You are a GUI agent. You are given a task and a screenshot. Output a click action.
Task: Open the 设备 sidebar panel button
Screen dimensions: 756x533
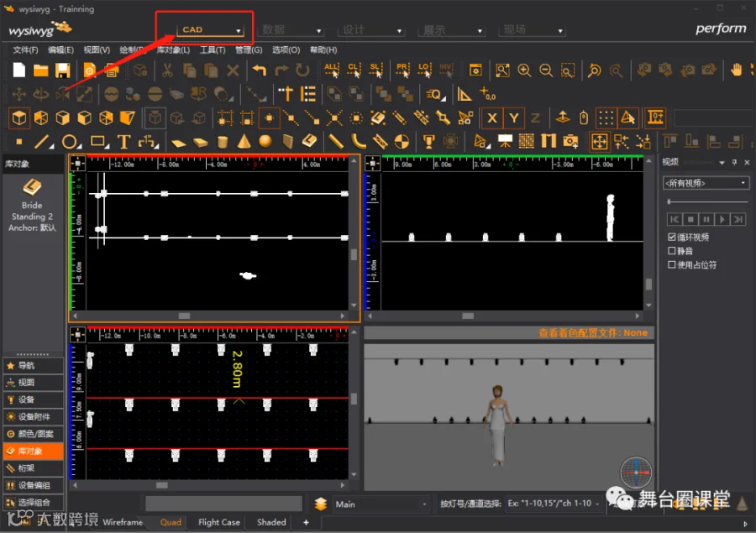[34, 400]
